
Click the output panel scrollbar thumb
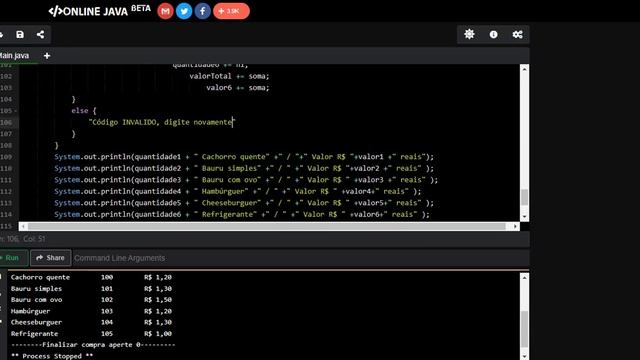[x=524, y=329]
